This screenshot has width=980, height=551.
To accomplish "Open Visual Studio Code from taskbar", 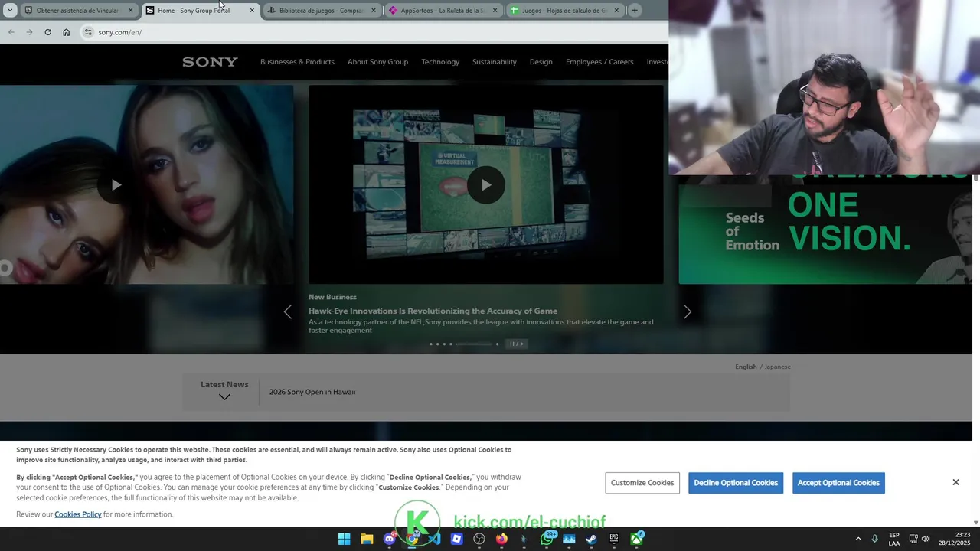I will (434, 539).
